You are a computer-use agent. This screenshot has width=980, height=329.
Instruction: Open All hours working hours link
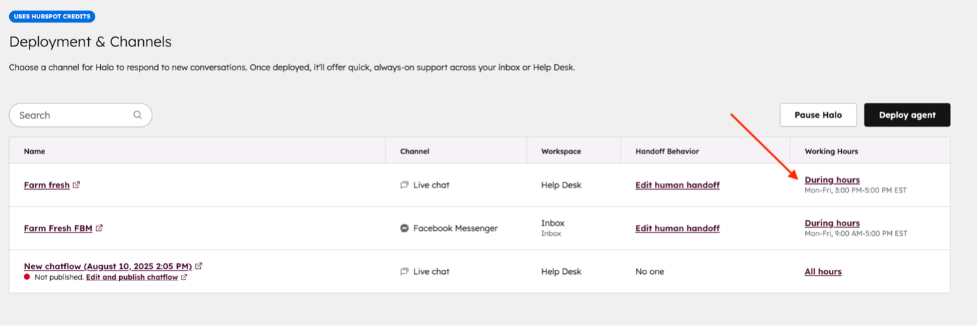click(823, 272)
